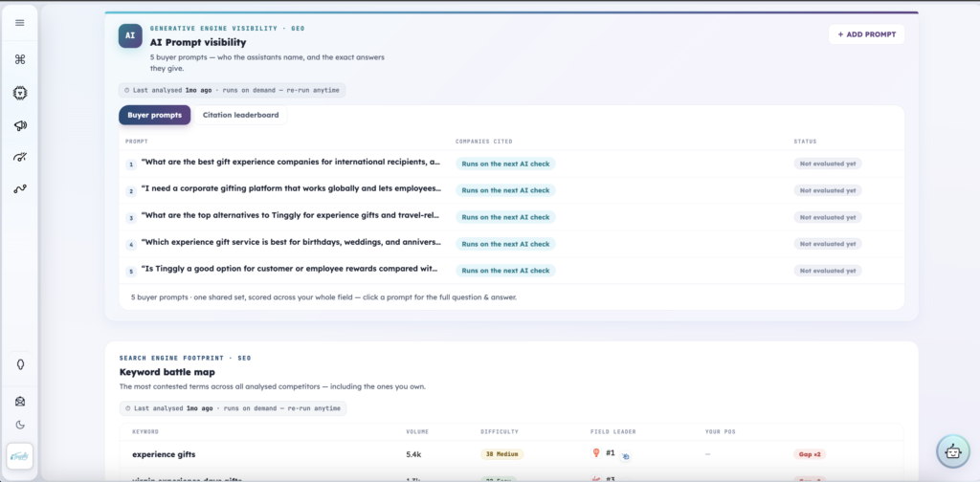Open prompt about birthdays, weddings and anniversaries
980x482 pixels.
click(291, 242)
